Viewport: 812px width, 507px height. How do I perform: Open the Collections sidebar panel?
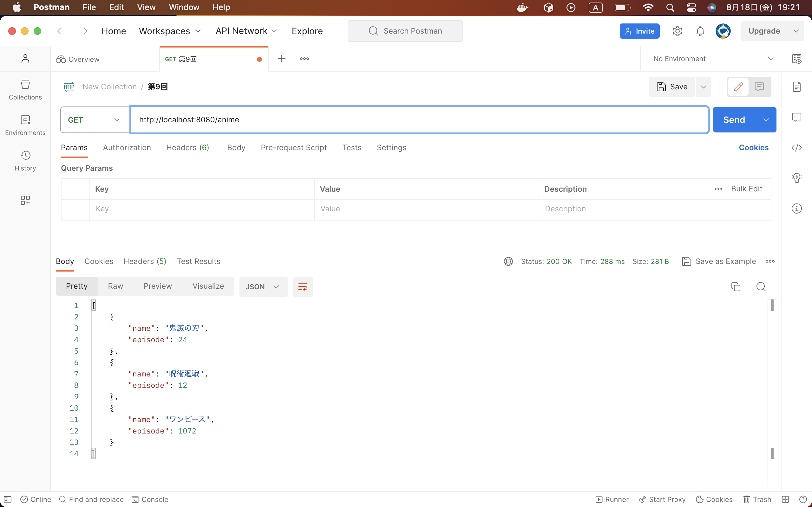(x=25, y=90)
